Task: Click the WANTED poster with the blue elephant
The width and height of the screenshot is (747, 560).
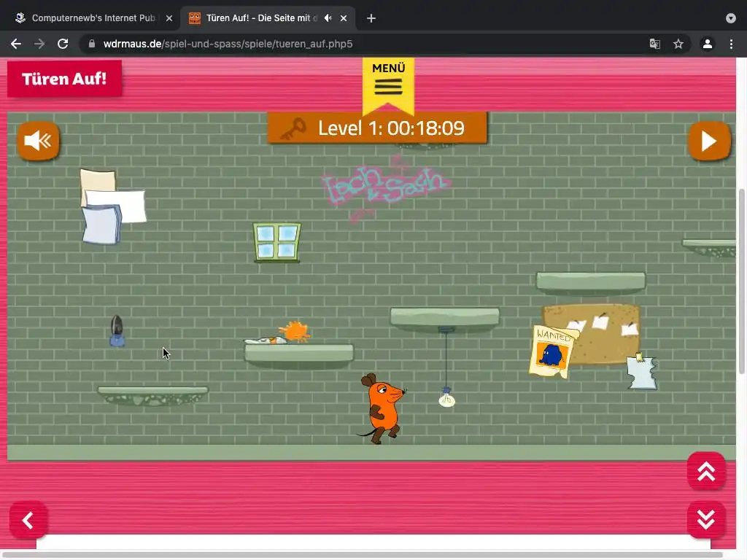Action: click(x=553, y=351)
